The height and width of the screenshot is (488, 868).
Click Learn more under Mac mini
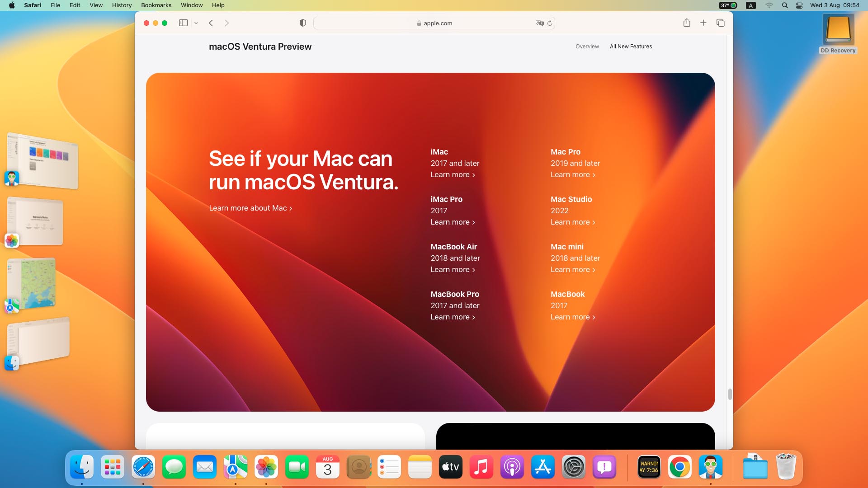(573, 269)
